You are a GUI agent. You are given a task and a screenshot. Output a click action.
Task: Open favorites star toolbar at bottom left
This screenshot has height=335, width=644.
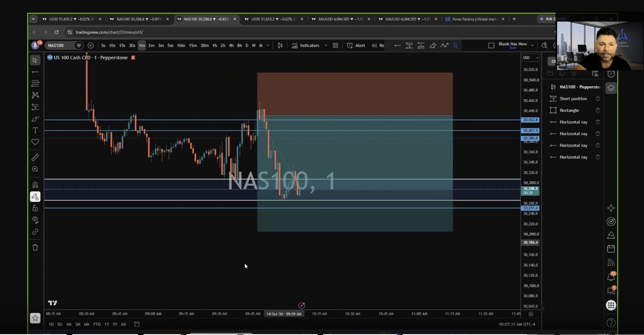[x=35, y=318]
